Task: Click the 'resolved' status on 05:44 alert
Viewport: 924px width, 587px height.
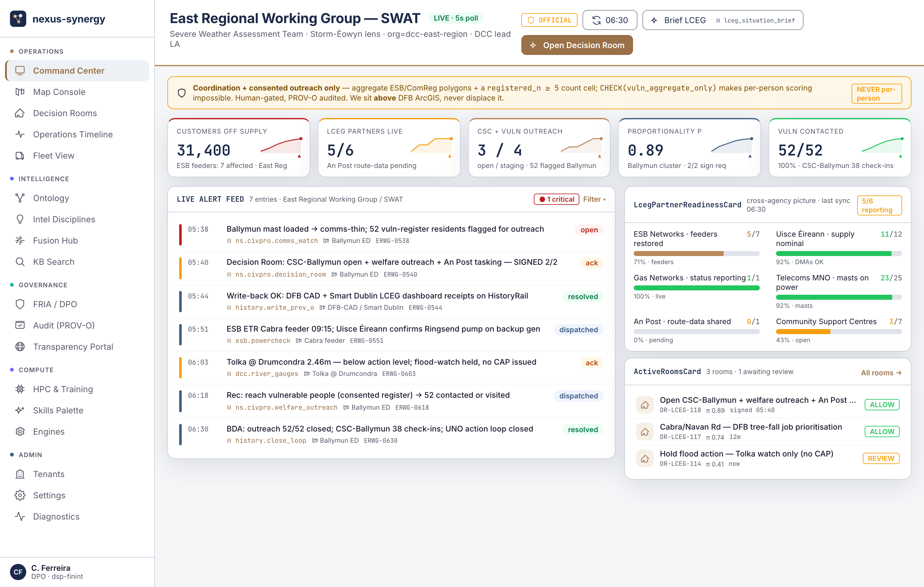Action: coord(582,296)
